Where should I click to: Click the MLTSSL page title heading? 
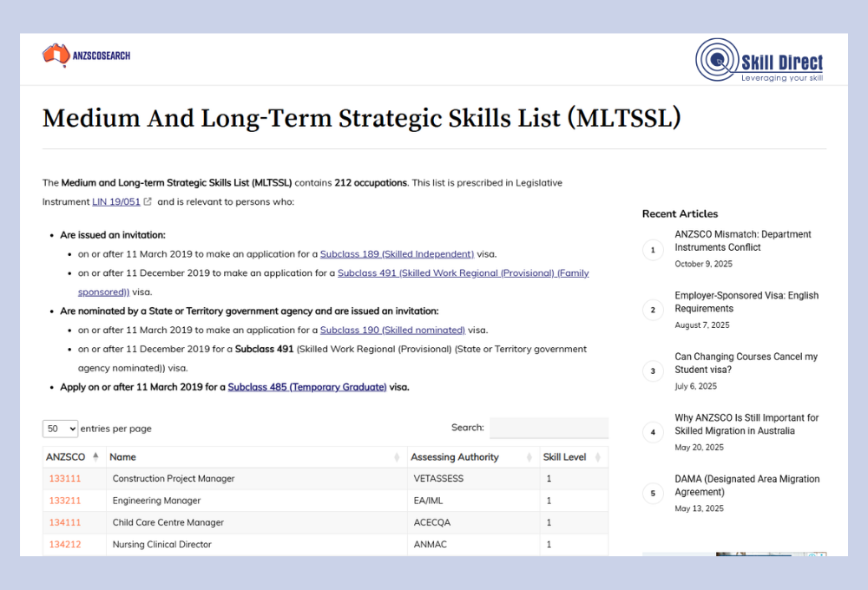pos(361,118)
